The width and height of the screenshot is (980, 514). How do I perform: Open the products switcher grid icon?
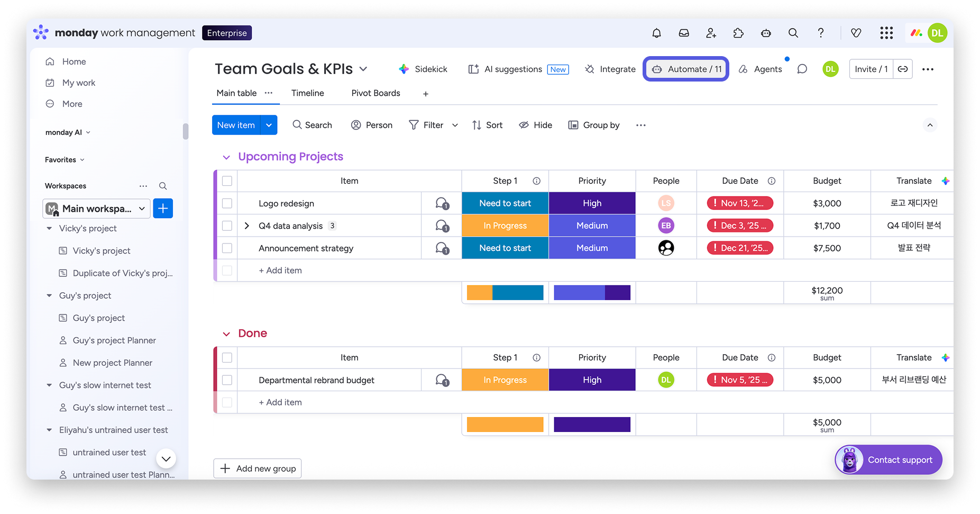(x=886, y=33)
